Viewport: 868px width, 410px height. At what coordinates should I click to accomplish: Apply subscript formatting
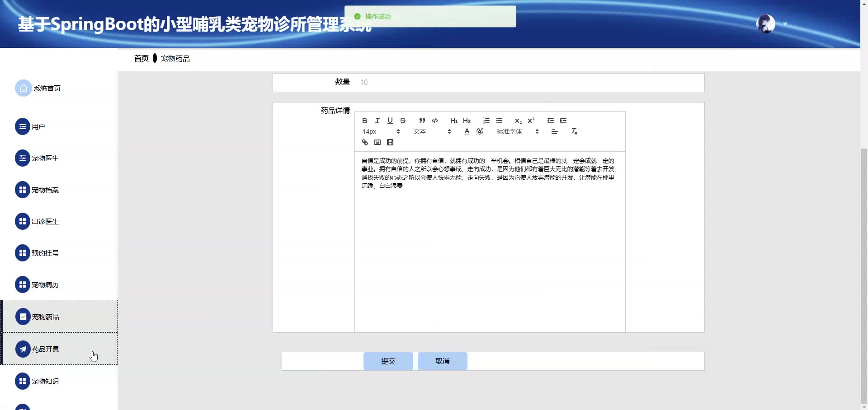coord(519,121)
